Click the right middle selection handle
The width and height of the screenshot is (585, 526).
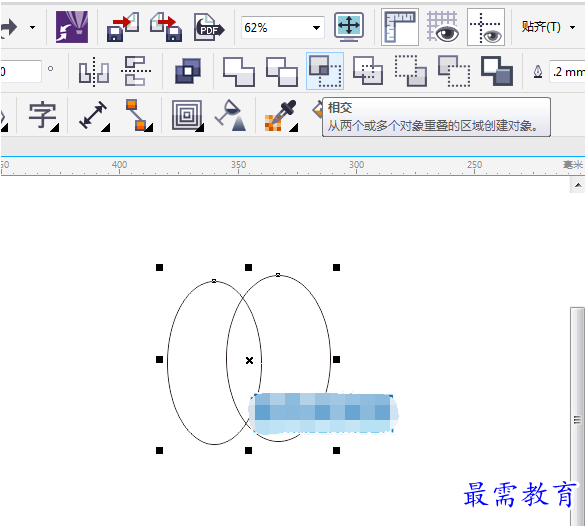(336, 360)
